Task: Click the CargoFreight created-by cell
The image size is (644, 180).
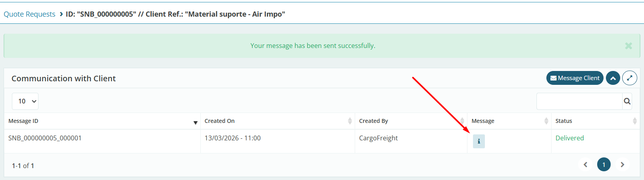Action: (378, 138)
